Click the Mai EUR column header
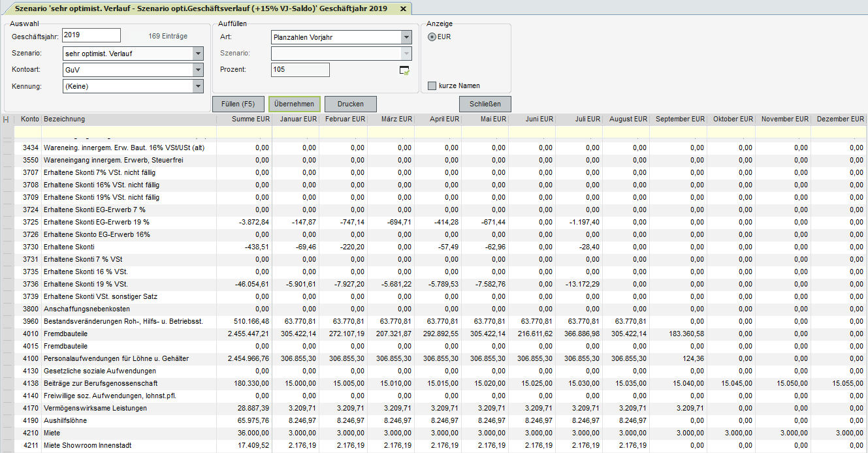868x453 pixels. point(485,119)
